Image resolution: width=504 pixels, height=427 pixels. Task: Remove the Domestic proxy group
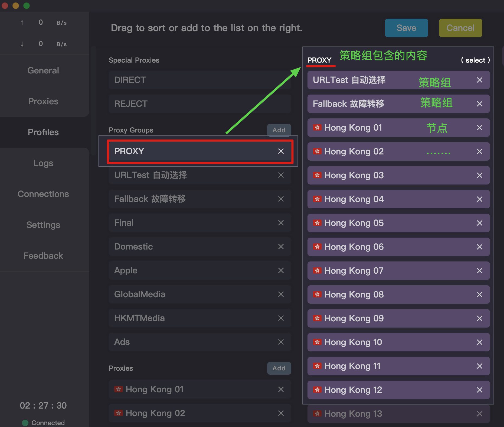[x=281, y=247]
